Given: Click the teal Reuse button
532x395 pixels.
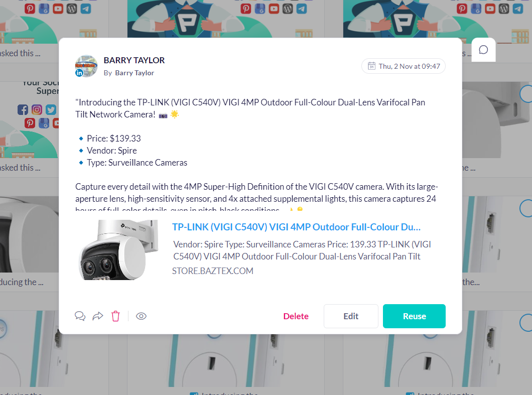Looking at the screenshot, I should pyautogui.click(x=414, y=316).
